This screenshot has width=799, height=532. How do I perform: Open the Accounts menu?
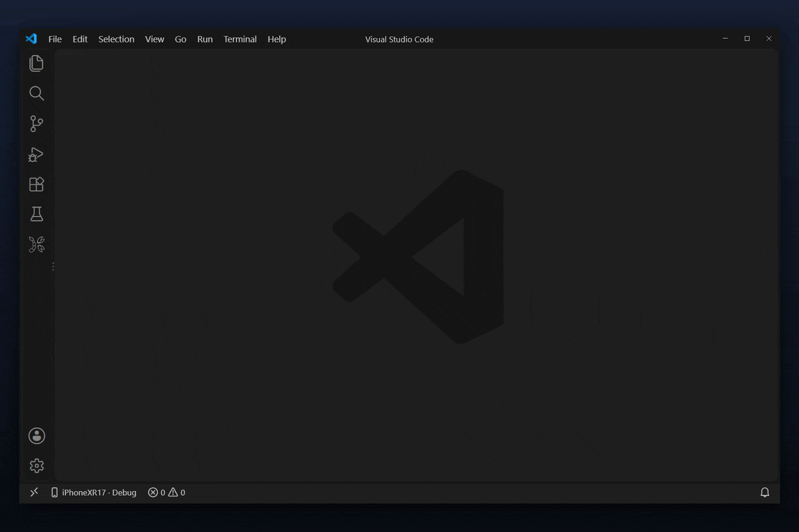point(36,436)
